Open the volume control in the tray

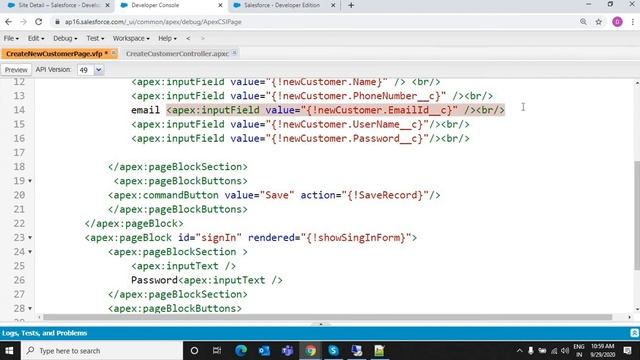[x=565, y=351]
